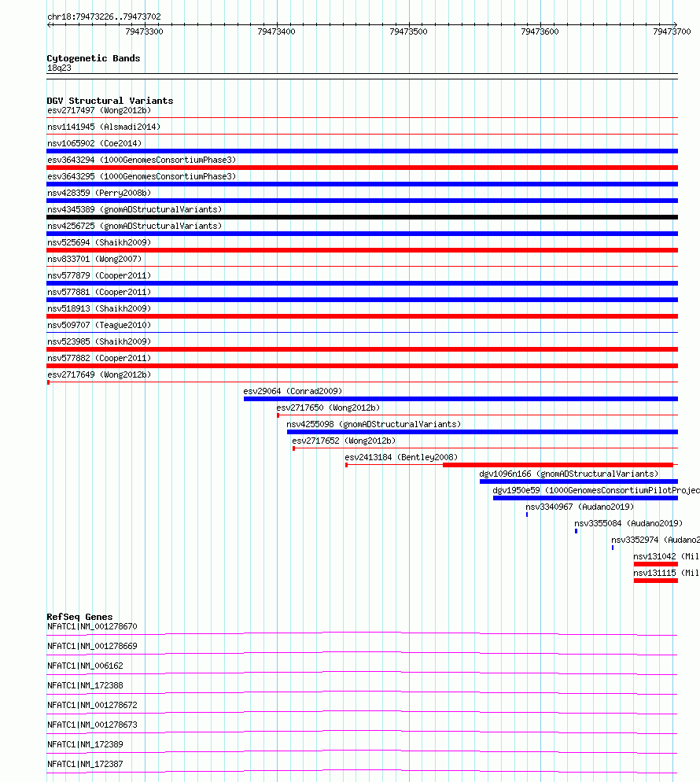Viewport: 700px width, 782px height.
Task: Click the nsv523985 (Shaikh2009) variant label
Action: 99,341
